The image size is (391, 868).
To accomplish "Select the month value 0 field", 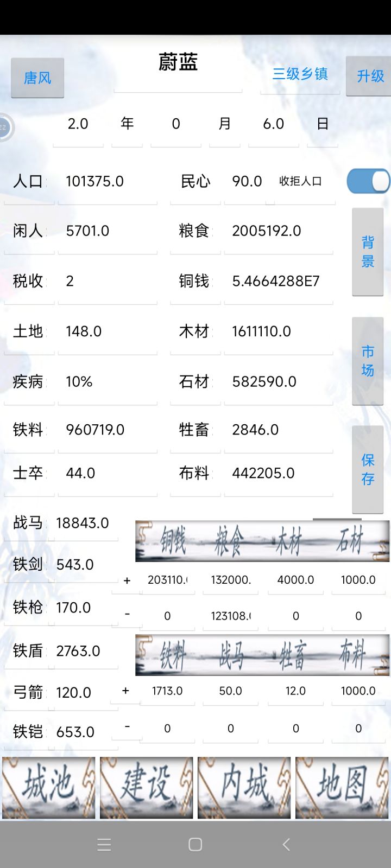I will tap(176, 124).
